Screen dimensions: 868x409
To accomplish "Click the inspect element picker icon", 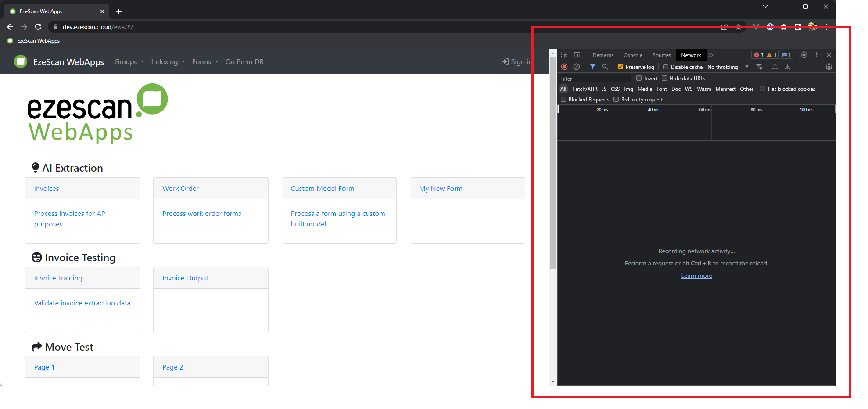I will click(x=564, y=55).
